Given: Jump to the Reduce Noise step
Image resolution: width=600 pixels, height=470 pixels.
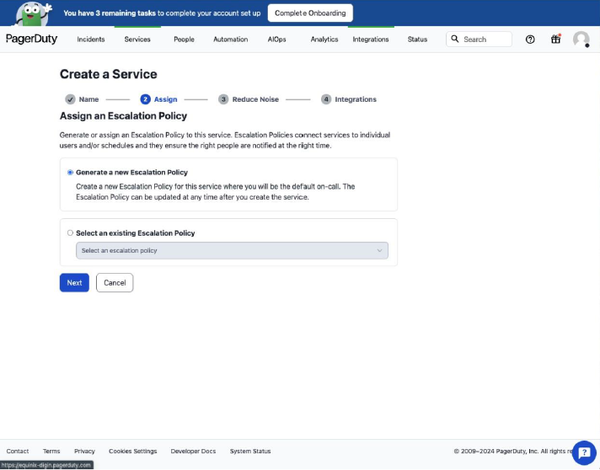Looking at the screenshot, I should coord(249,99).
